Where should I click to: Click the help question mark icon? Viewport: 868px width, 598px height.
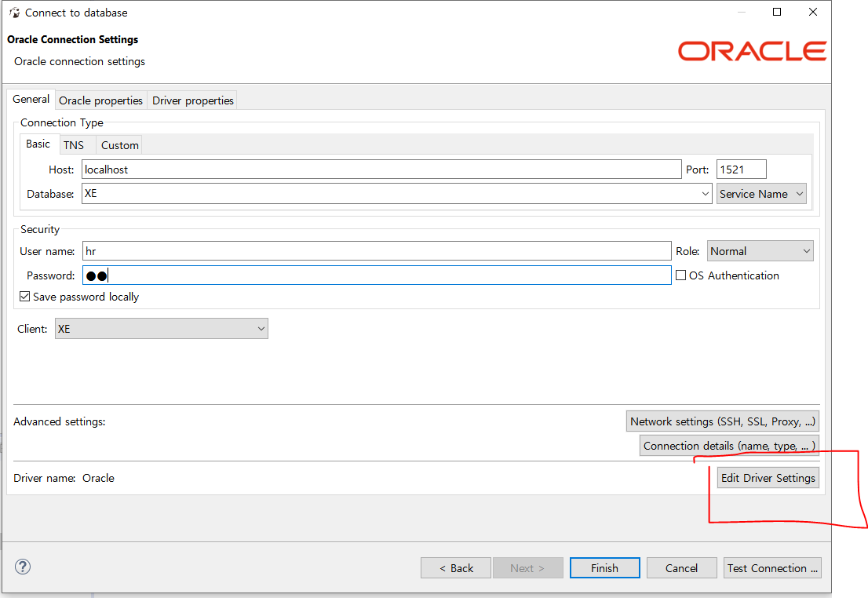tap(23, 567)
